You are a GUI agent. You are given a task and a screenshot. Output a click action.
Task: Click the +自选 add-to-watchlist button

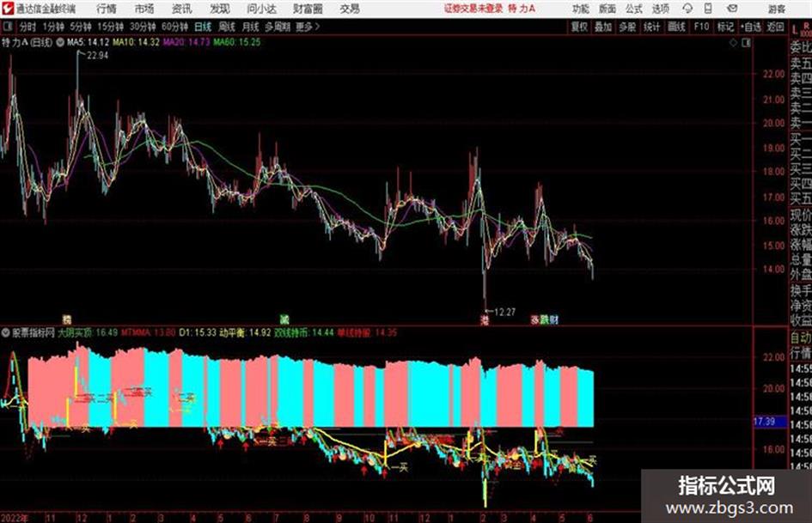click(x=750, y=27)
